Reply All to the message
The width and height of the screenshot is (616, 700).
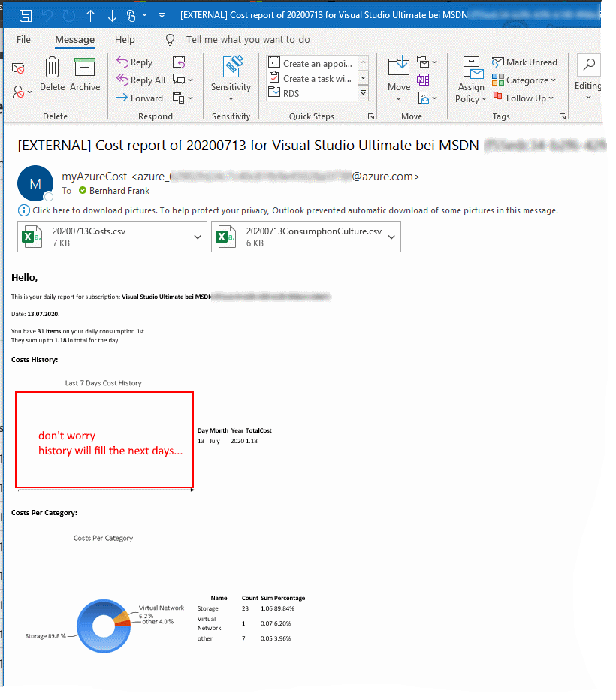[x=147, y=80]
